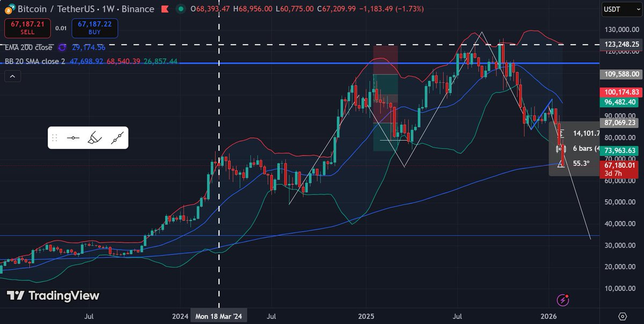Select the horizontal line drawing tool
Screen dimensions: 644x324
click(x=73, y=138)
